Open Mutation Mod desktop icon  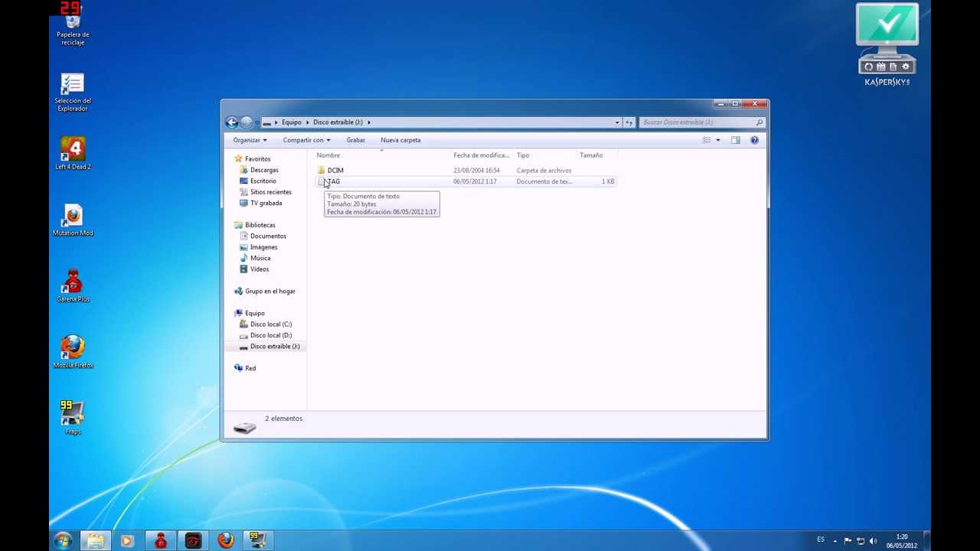click(x=73, y=220)
